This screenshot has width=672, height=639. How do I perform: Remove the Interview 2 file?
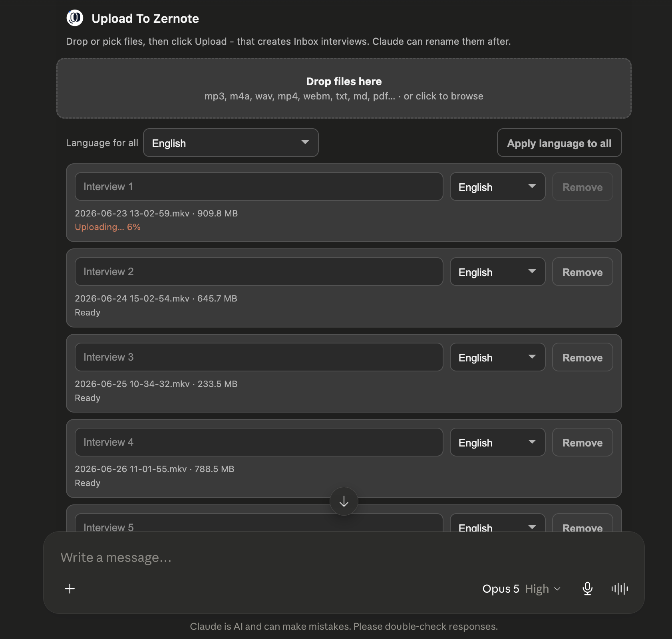pos(583,272)
